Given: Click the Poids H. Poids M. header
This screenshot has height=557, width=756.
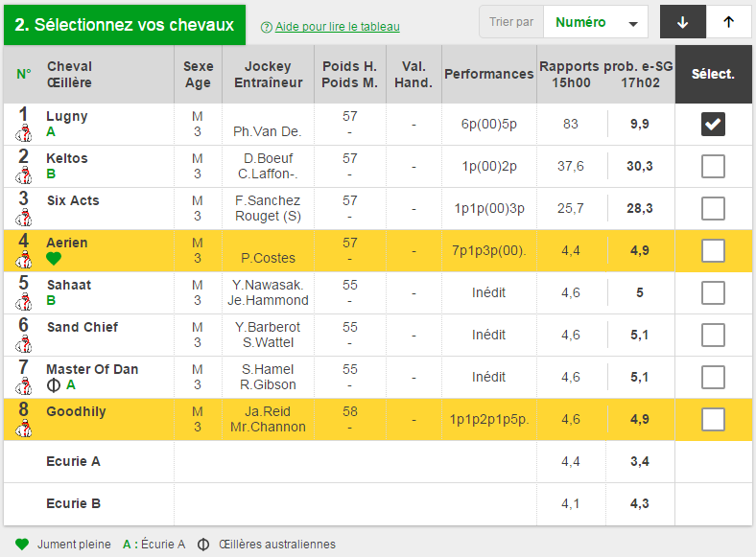Looking at the screenshot, I should pyautogui.click(x=349, y=74).
